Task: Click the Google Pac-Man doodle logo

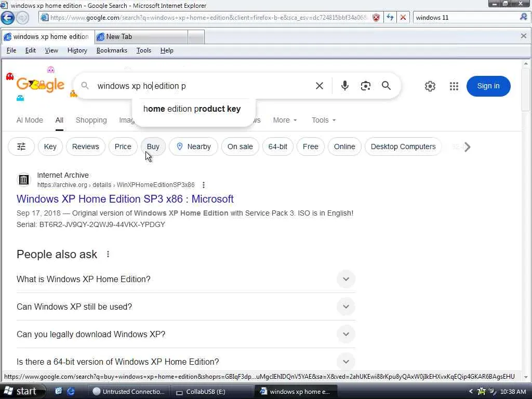Action: [x=40, y=85]
